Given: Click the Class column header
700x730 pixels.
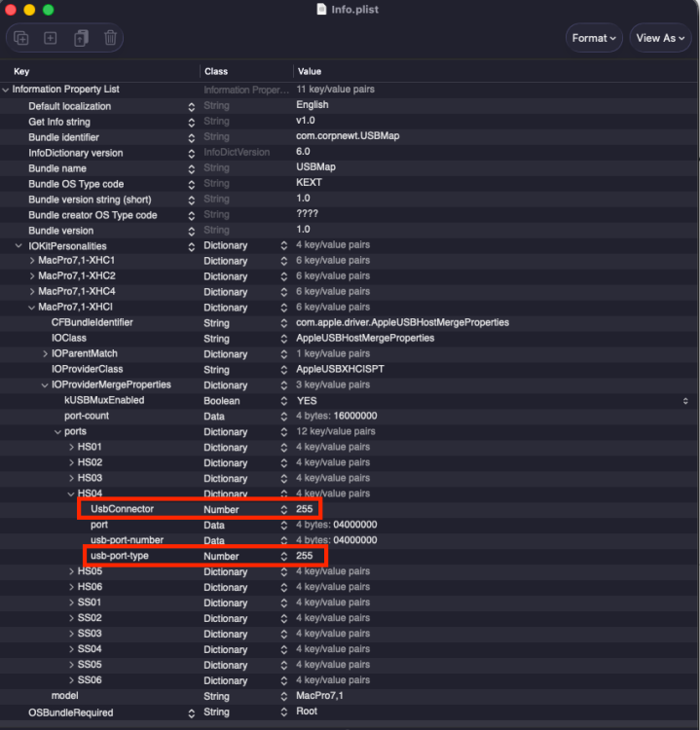Looking at the screenshot, I should pos(216,71).
